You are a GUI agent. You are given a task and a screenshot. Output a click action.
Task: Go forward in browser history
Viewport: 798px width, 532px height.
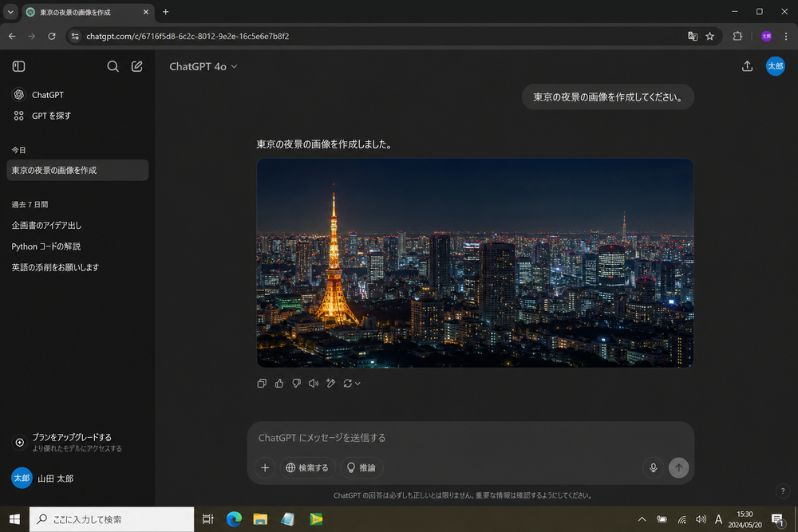[x=32, y=36]
